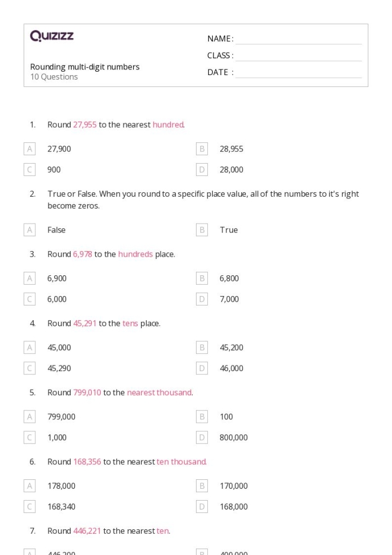
Task: Mark box A for False in question 2
Action: point(30,230)
